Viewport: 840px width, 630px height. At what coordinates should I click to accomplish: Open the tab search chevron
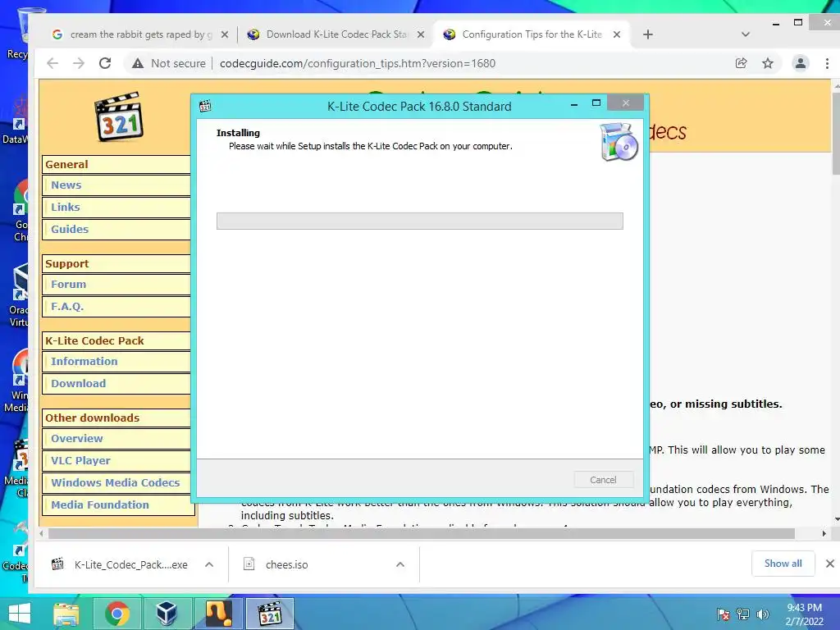745,34
